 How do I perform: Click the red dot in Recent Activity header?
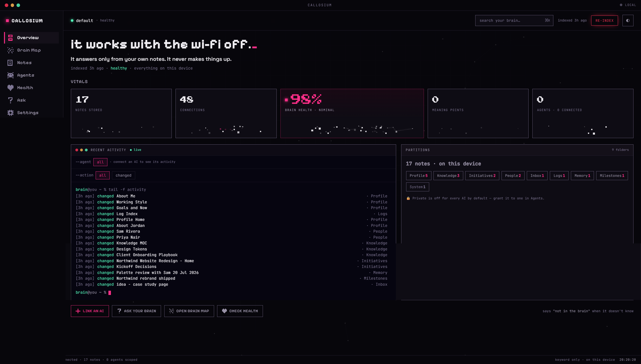(x=77, y=150)
